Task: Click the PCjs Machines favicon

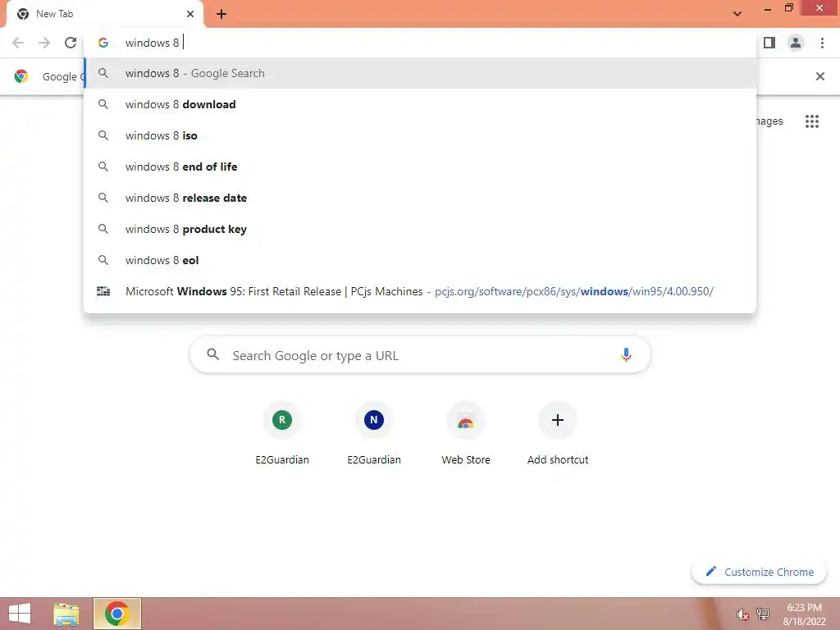Action: pyautogui.click(x=103, y=291)
